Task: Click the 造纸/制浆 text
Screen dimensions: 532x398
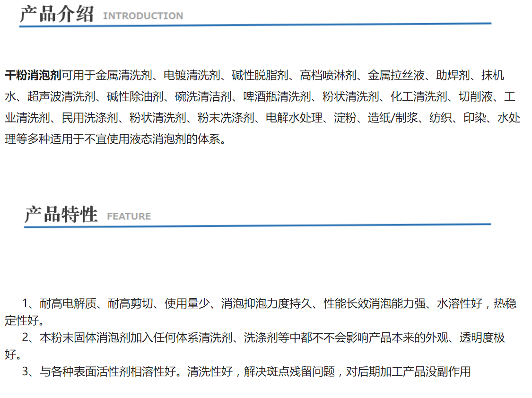Action: point(393,118)
